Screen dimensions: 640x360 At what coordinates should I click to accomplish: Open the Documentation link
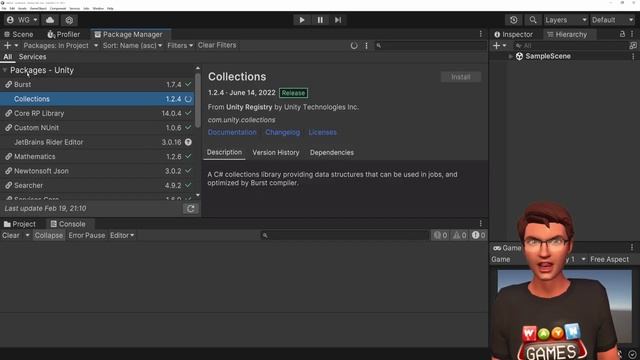(232, 132)
